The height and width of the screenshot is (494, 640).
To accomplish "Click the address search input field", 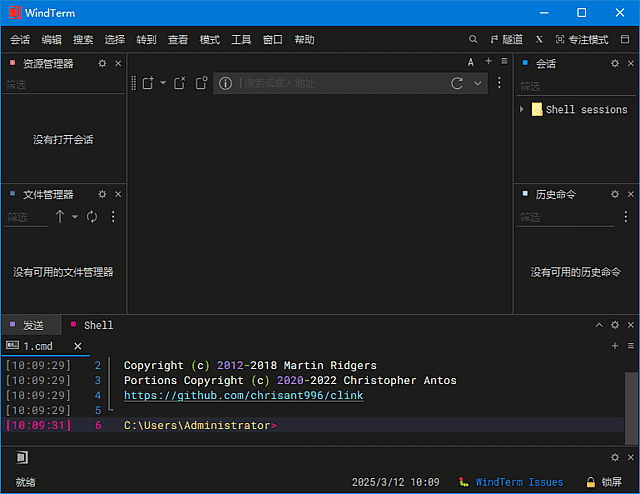I will coord(341,83).
